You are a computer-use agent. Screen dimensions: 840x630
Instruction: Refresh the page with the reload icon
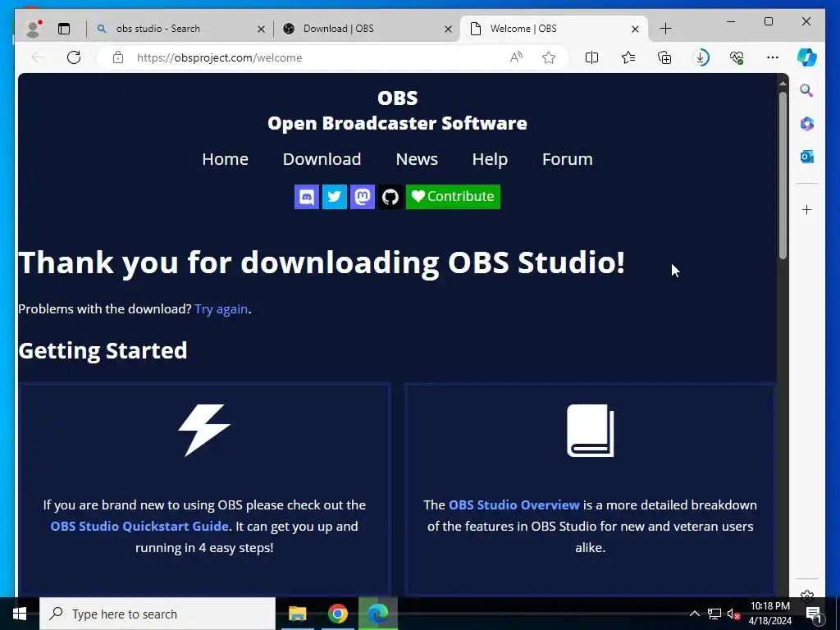[x=74, y=57]
